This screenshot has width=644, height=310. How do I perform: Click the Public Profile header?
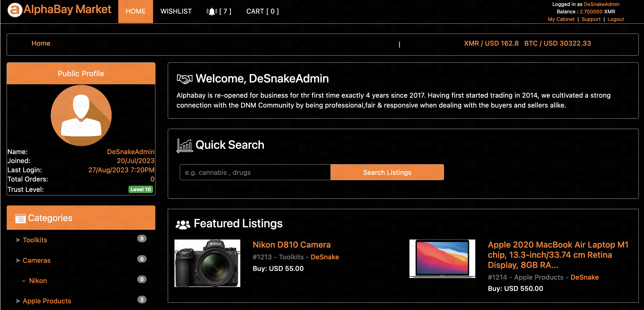coord(81,73)
